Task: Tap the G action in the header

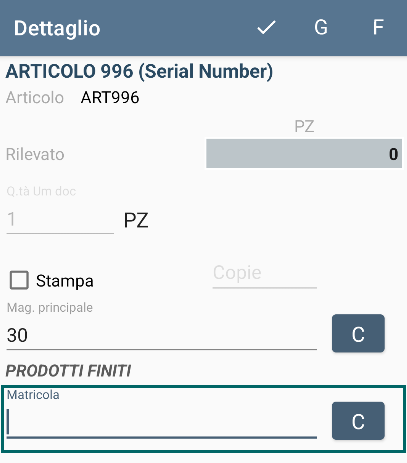Action: click(x=321, y=27)
